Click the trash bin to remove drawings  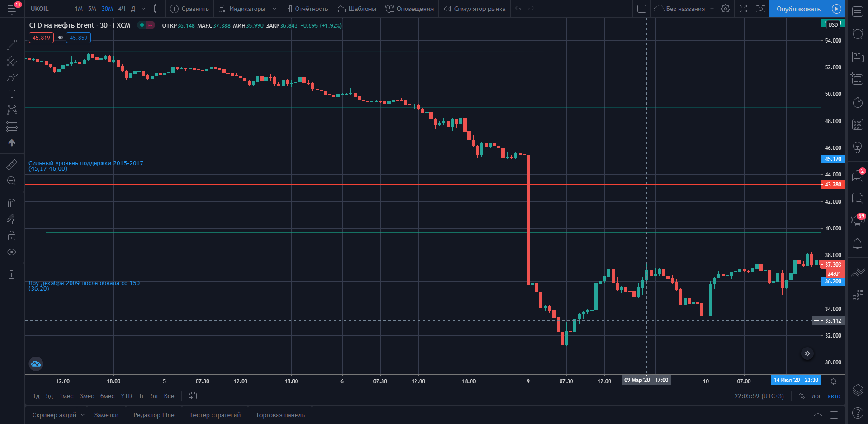coord(12,274)
